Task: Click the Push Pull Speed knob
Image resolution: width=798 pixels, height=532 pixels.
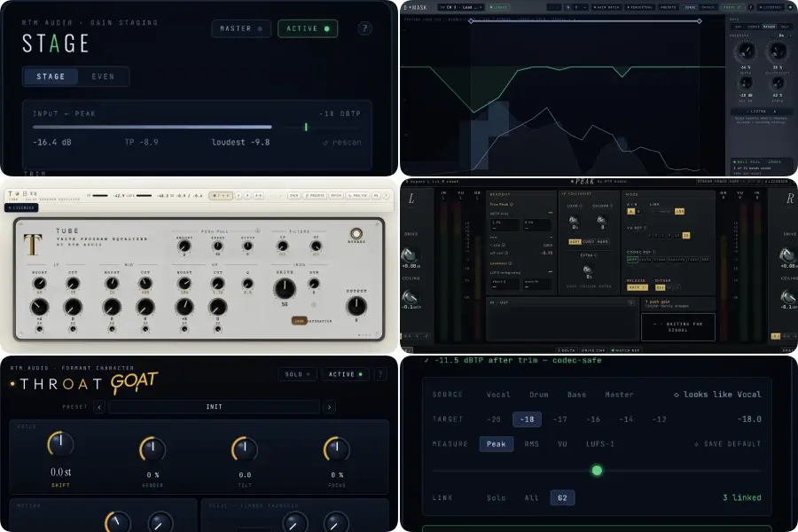Action: (x=218, y=246)
